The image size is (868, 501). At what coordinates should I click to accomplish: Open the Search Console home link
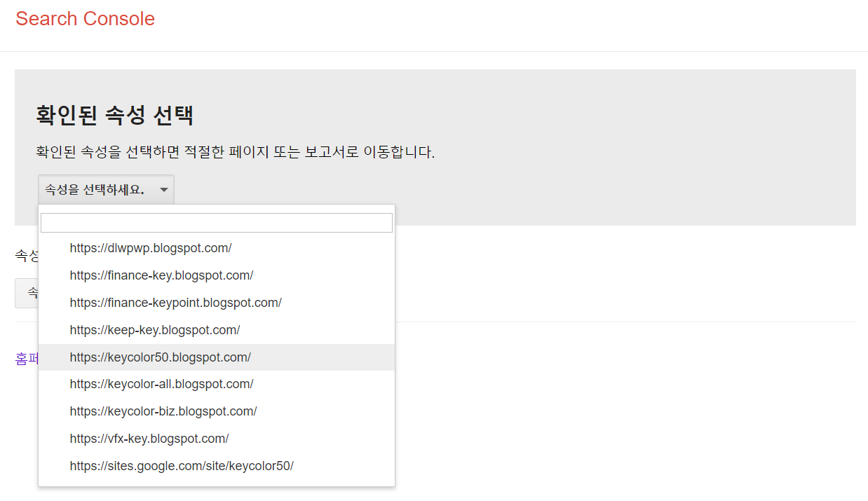(85, 19)
